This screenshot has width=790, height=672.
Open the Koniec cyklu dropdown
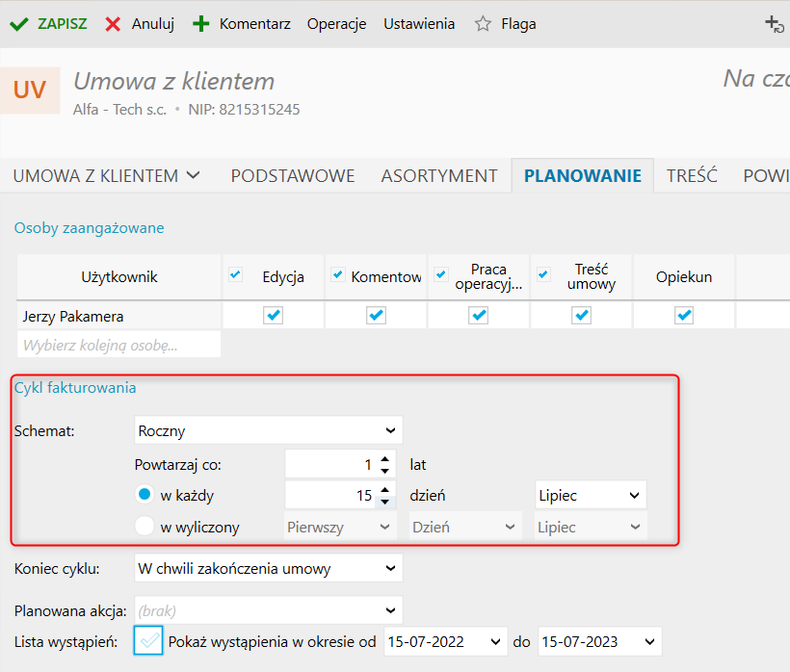click(x=269, y=568)
